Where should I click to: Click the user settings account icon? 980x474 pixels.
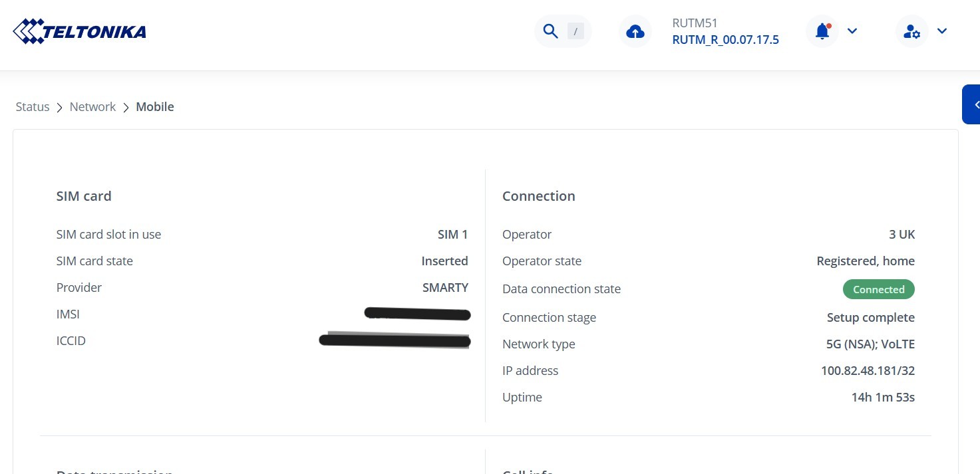(x=911, y=31)
